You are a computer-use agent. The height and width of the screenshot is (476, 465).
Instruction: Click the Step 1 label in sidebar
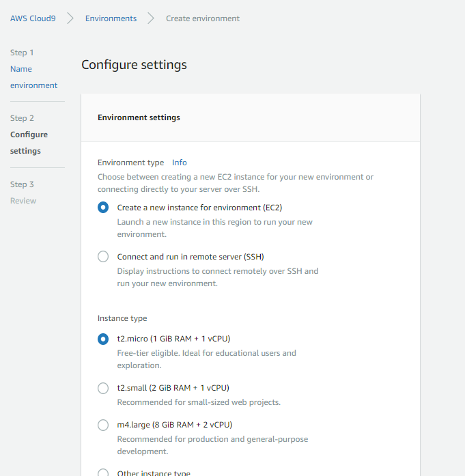pos(22,53)
